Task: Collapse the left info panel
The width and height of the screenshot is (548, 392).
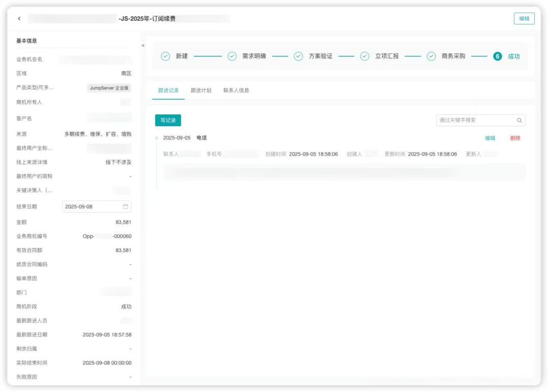Action: pos(143,46)
